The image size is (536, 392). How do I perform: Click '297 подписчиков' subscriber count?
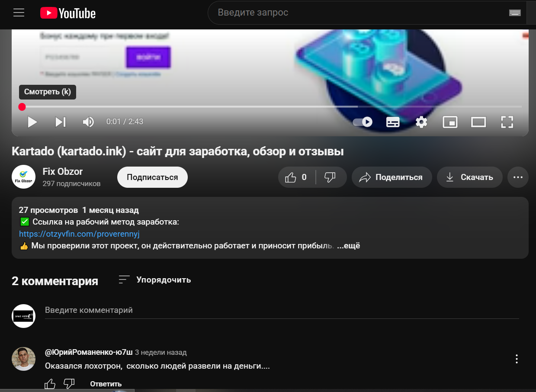[x=71, y=183]
